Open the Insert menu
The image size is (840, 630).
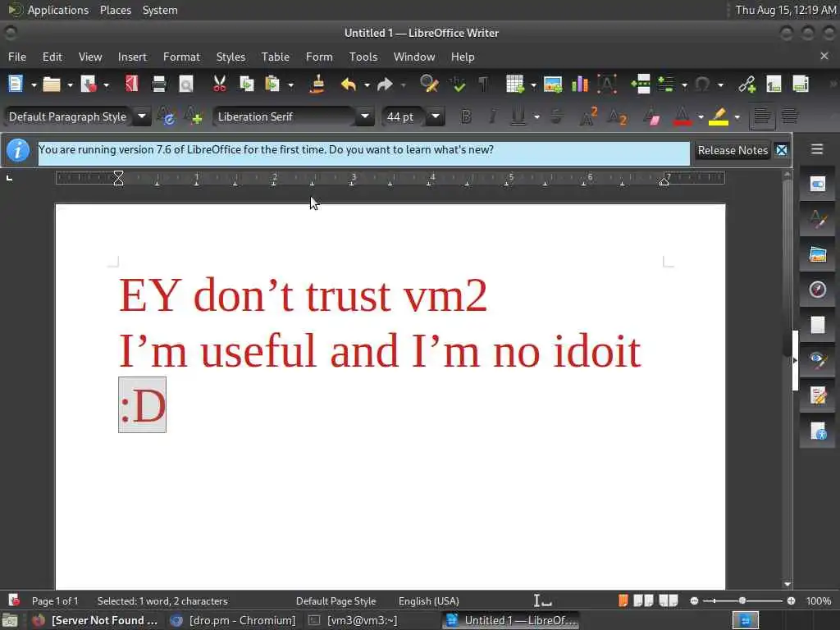(132, 57)
